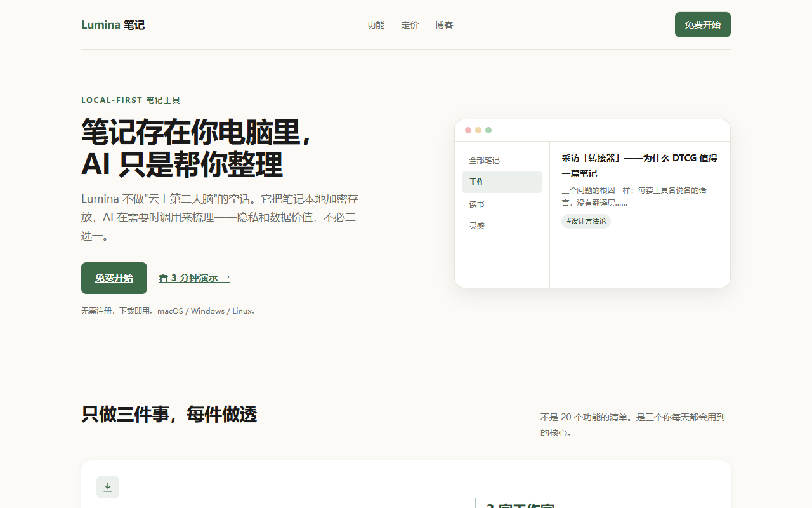Open the 博客 navigation link
Viewport: 812px width, 508px height.
444,25
